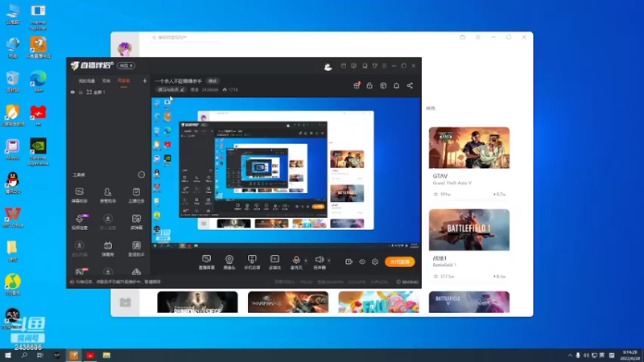Screen dimensions: 644x362
Task: Open the hamburger menu in streaming app title bar
Action: click(385, 66)
